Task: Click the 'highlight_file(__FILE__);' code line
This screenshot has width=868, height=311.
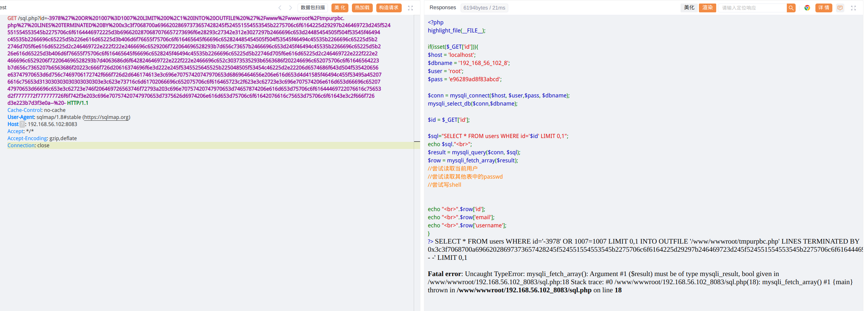Action: [x=456, y=31]
